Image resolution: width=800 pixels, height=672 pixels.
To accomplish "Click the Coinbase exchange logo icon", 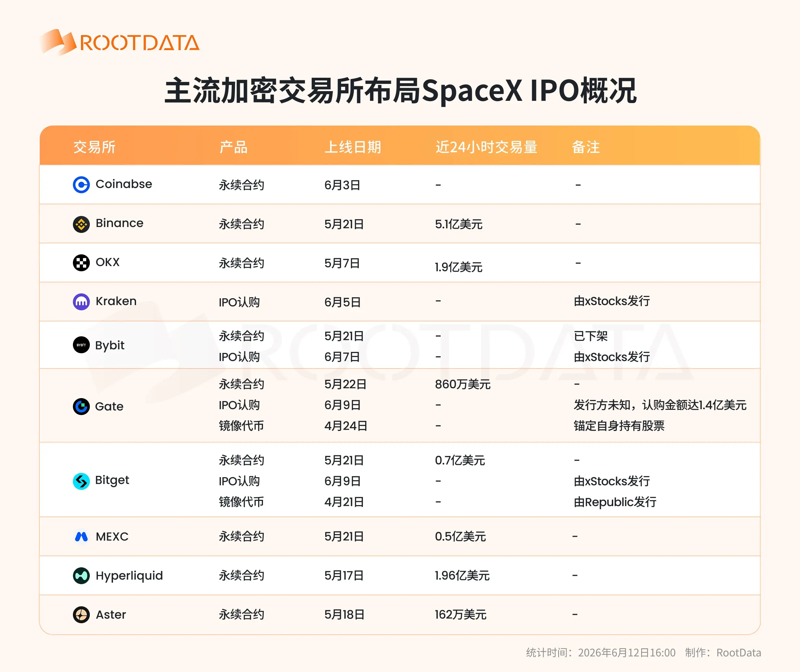I will pyautogui.click(x=81, y=185).
